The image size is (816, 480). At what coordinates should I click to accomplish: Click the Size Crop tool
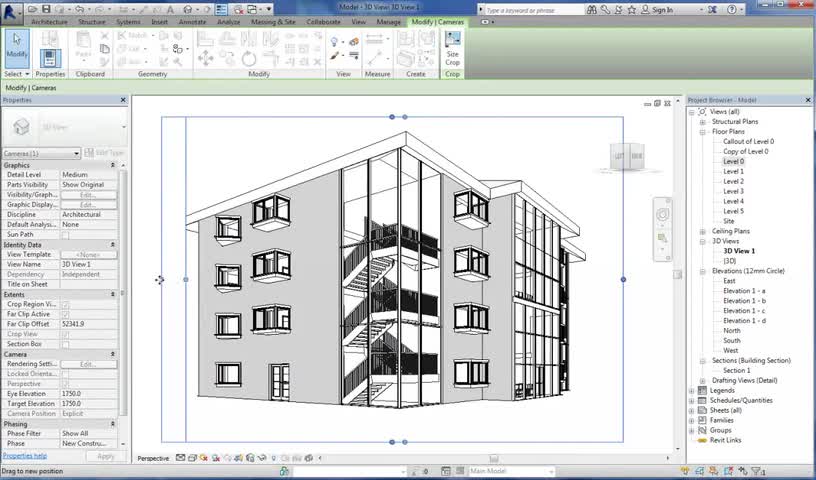(x=452, y=48)
